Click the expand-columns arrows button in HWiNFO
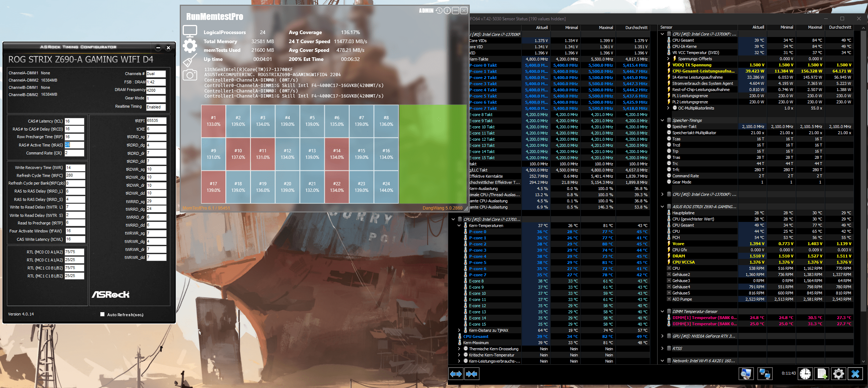 click(456, 374)
